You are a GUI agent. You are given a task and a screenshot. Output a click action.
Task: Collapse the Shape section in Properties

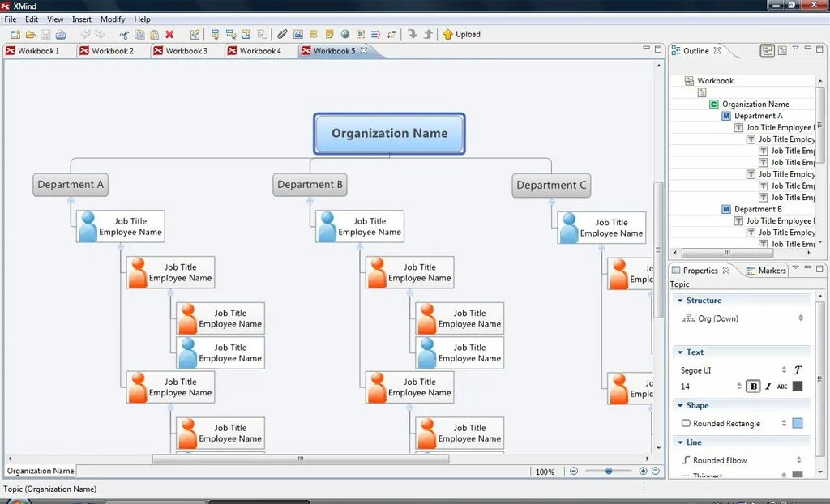(680, 405)
